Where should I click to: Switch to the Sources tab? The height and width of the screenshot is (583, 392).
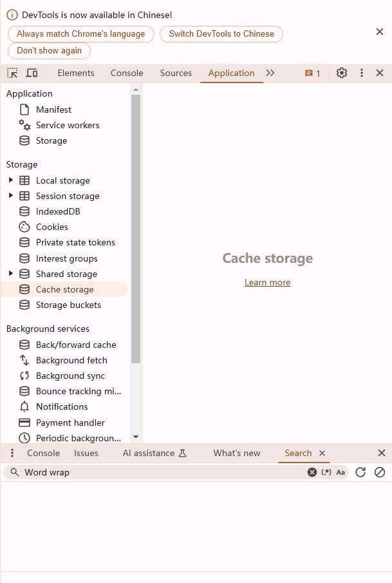point(176,73)
